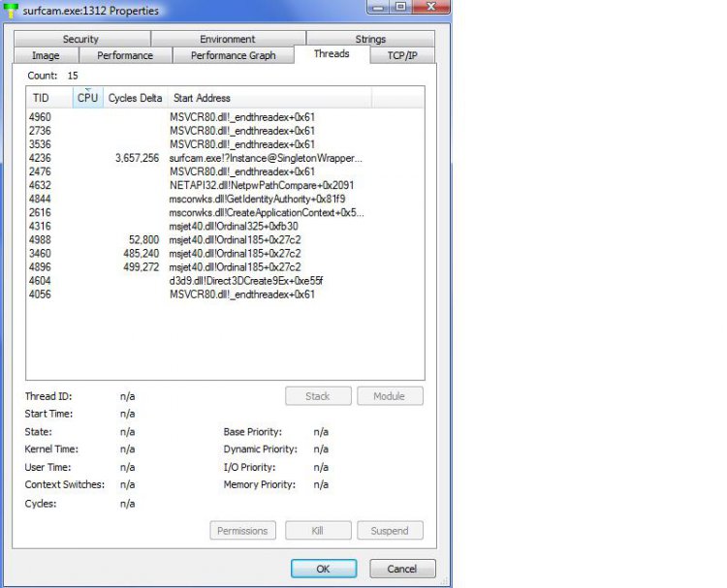
Task: Select thread row 4988
Action: coord(225,240)
